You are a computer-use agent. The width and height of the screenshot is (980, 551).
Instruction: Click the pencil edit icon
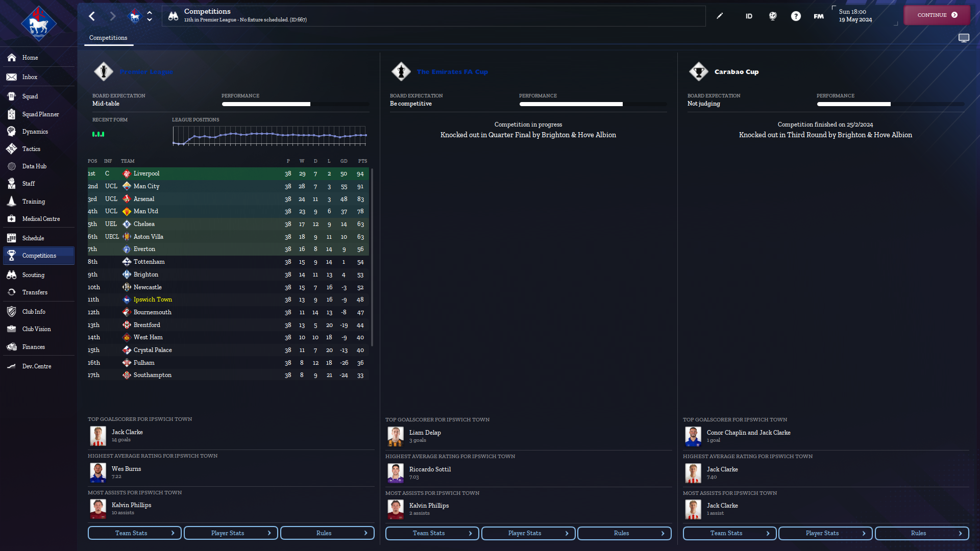(720, 16)
